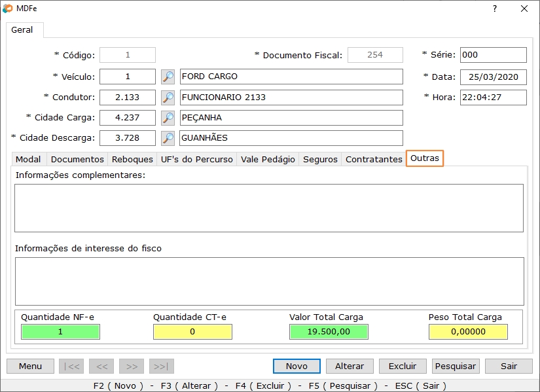Jump to last record navigation button
540x392 pixels.
click(x=162, y=366)
